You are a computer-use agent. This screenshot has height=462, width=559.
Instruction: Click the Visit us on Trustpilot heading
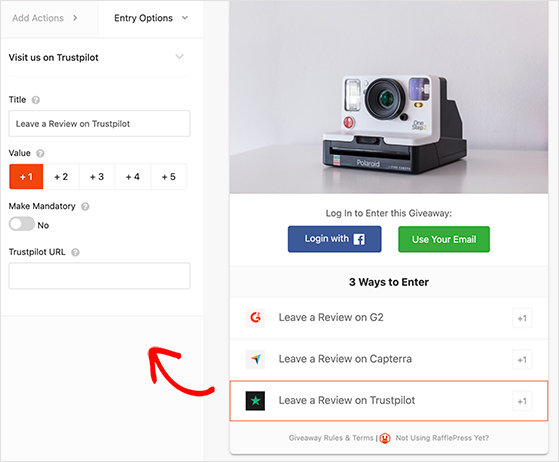click(x=53, y=57)
